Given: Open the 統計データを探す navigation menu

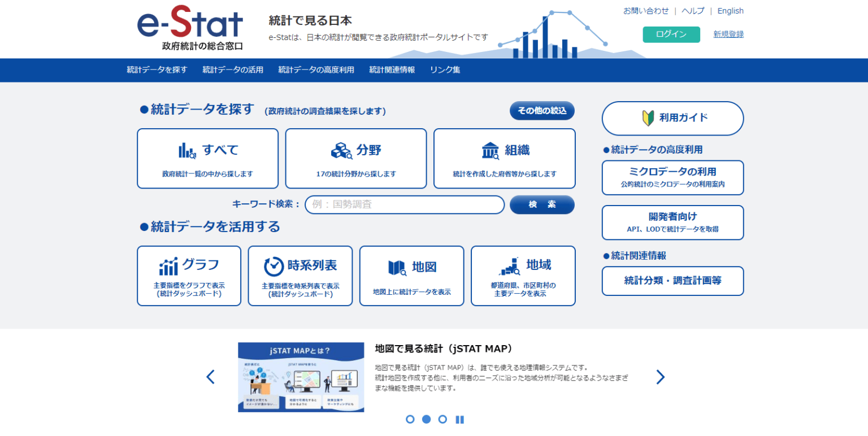Looking at the screenshot, I should [157, 70].
